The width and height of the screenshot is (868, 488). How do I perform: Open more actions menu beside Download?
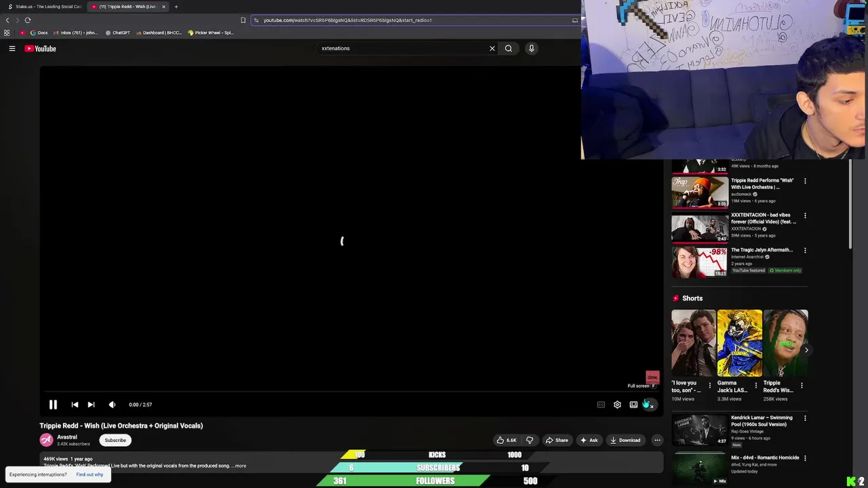[657, 440]
